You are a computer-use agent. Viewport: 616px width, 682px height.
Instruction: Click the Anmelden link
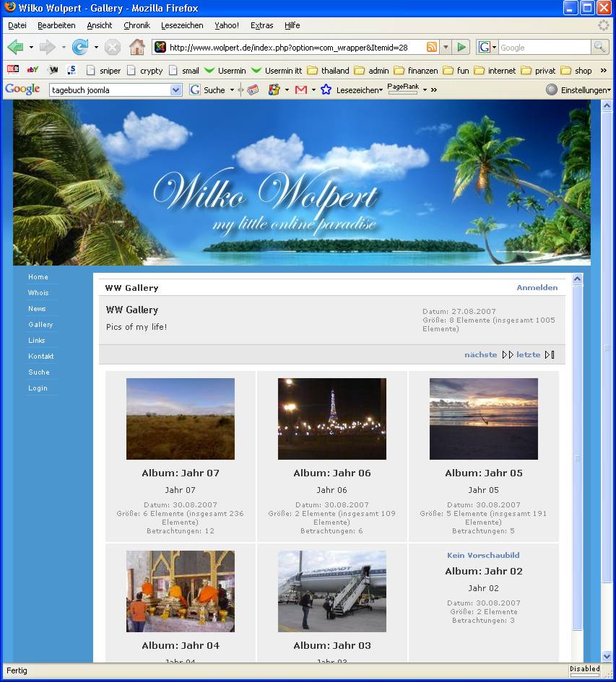pos(537,287)
